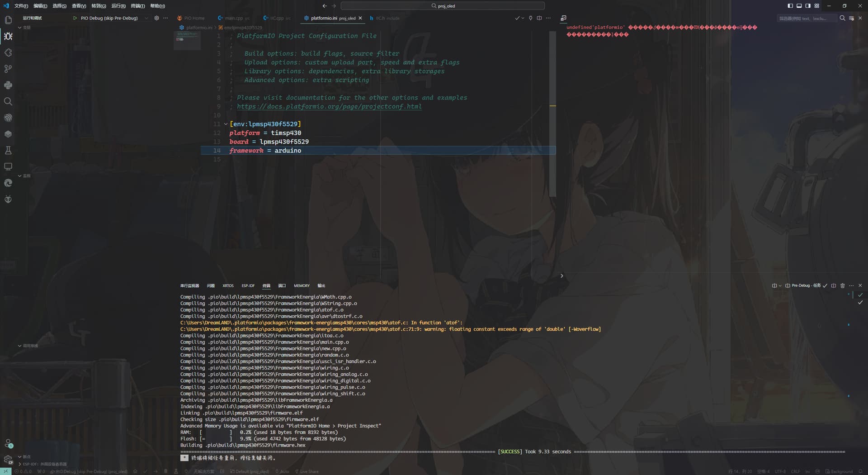Open PlatformIO alien head icon
868x475 pixels.
coord(8,199)
